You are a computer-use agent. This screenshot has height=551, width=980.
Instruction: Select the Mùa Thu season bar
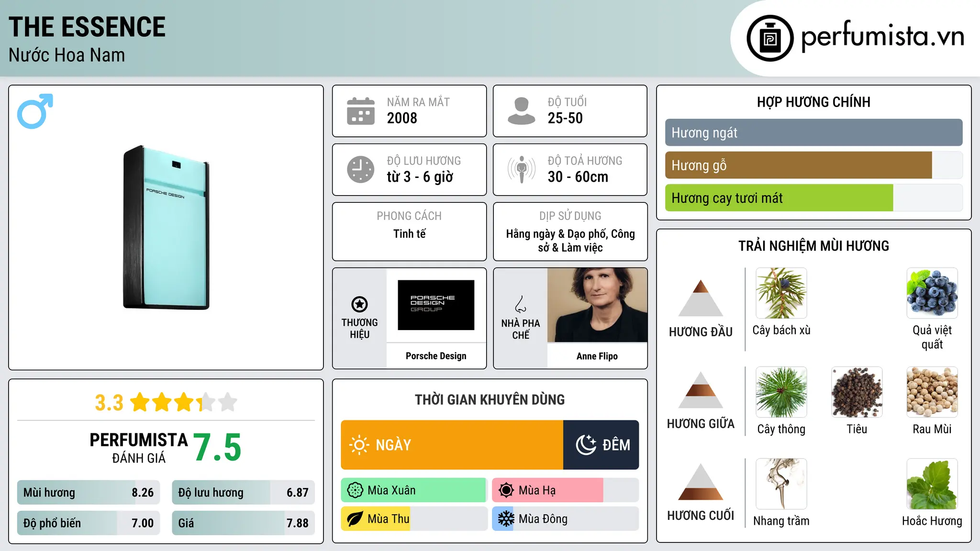pos(414,519)
